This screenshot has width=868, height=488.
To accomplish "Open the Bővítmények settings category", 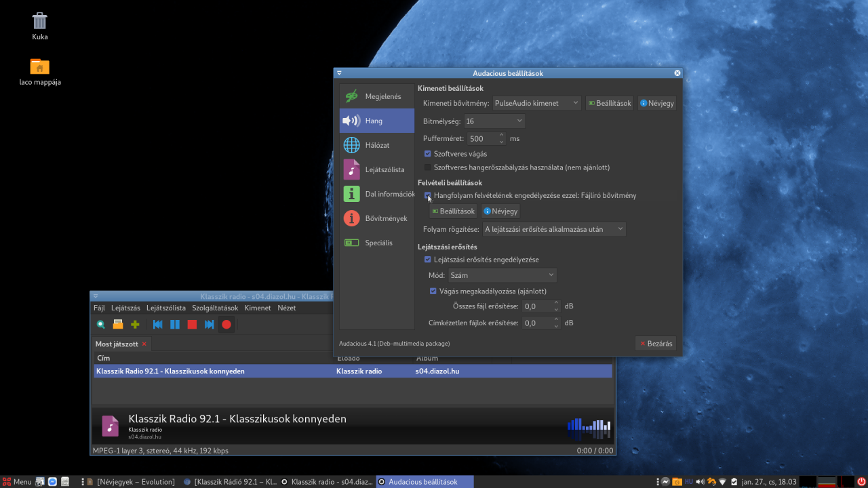I will (377, 218).
